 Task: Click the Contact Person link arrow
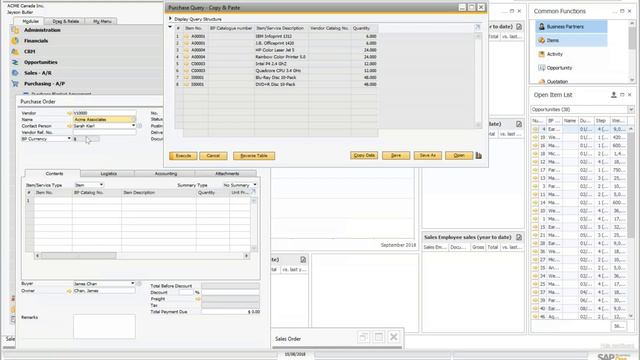coord(70,126)
